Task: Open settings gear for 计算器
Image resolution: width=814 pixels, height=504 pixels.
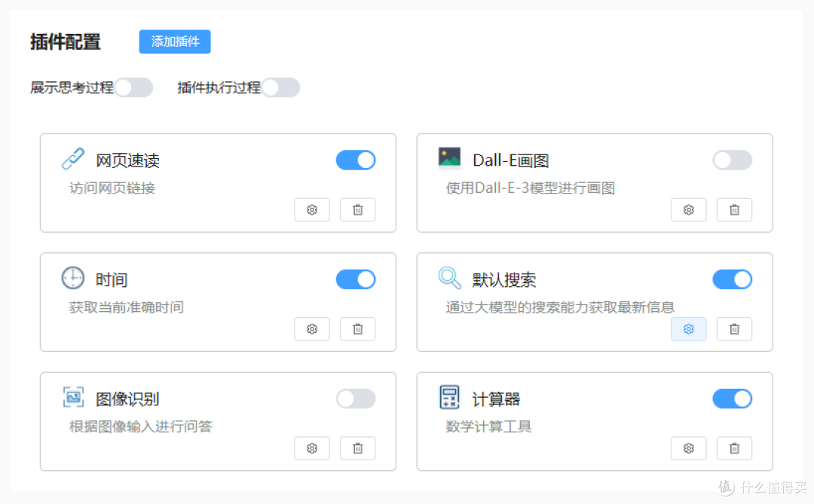Action: [x=688, y=448]
